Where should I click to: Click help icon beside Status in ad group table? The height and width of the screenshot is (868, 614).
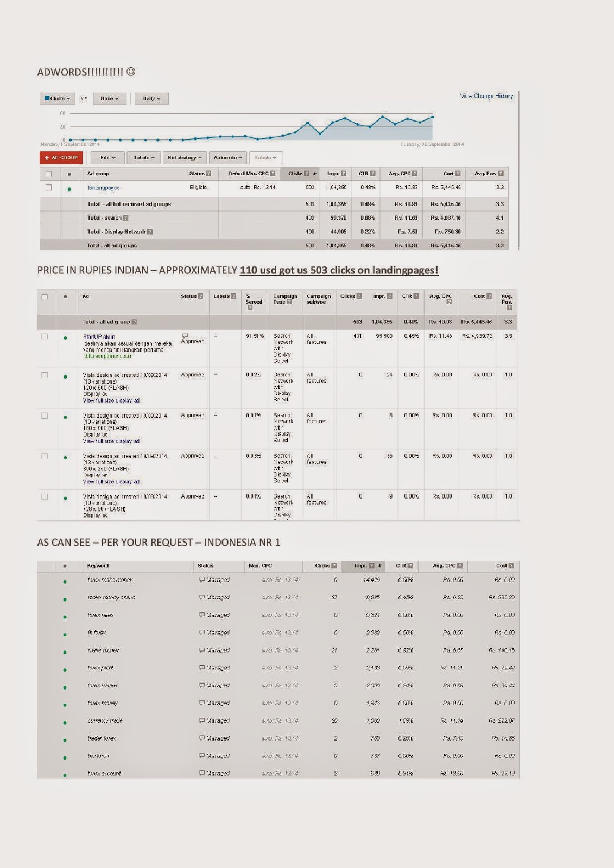pyautogui.click(x=208, y=174)
